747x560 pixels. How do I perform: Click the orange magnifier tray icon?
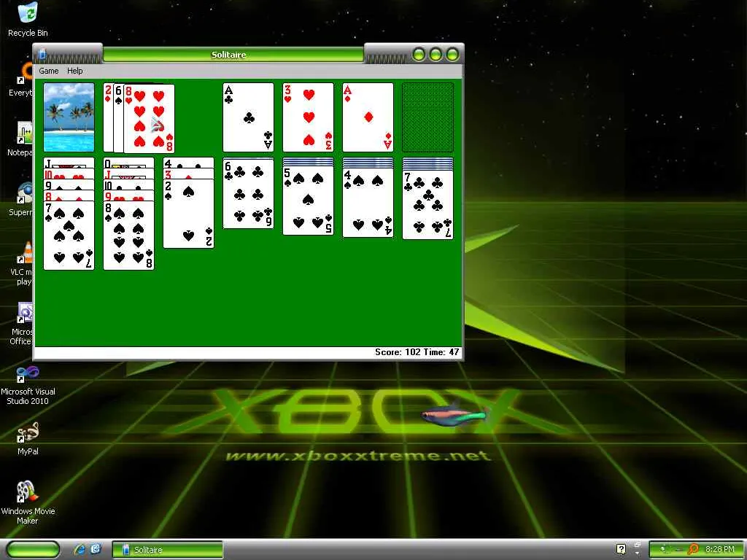693,549
